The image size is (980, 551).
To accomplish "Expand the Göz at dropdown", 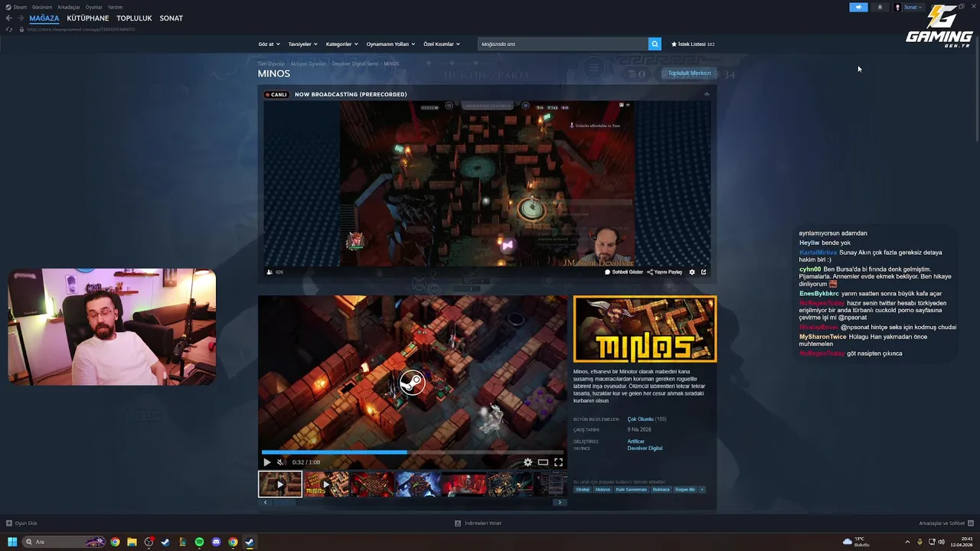I will click(x=269, y=44).
